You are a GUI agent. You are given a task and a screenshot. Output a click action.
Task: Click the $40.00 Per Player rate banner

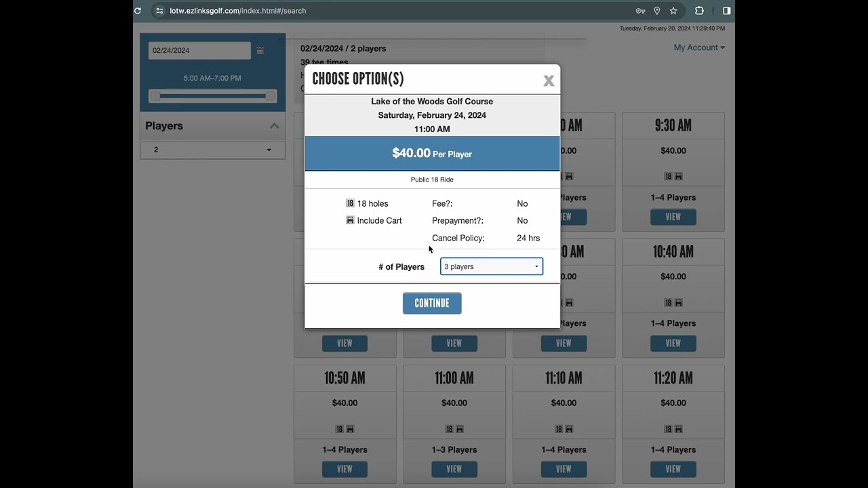pyautogui.click(x=432, y=154)
